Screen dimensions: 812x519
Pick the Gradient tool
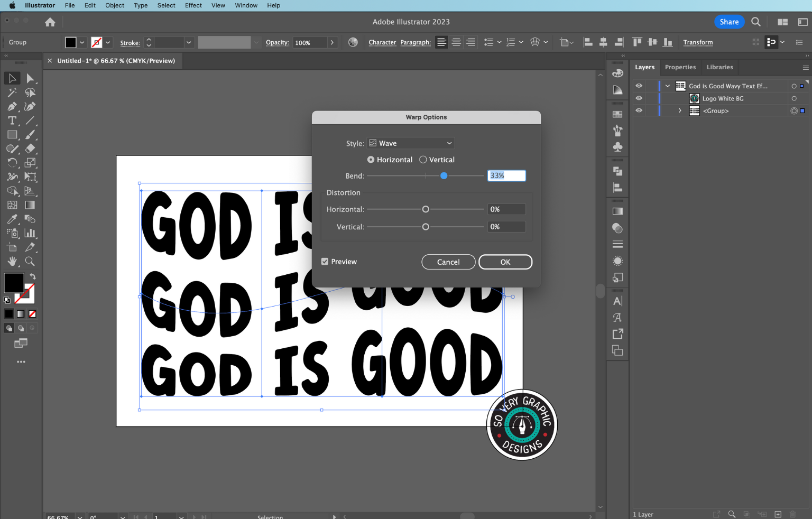point(30,205)
